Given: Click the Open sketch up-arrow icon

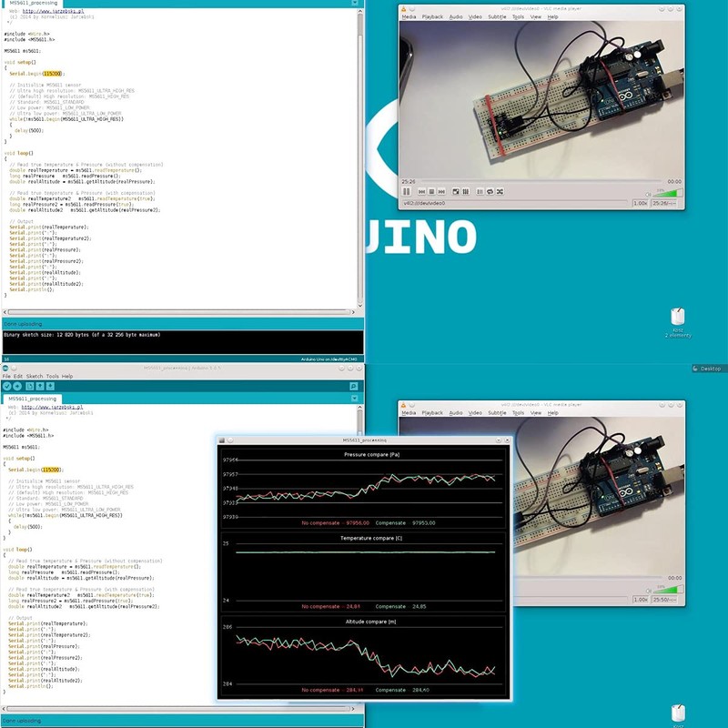Looking at the screenshot, I should 40,386.
